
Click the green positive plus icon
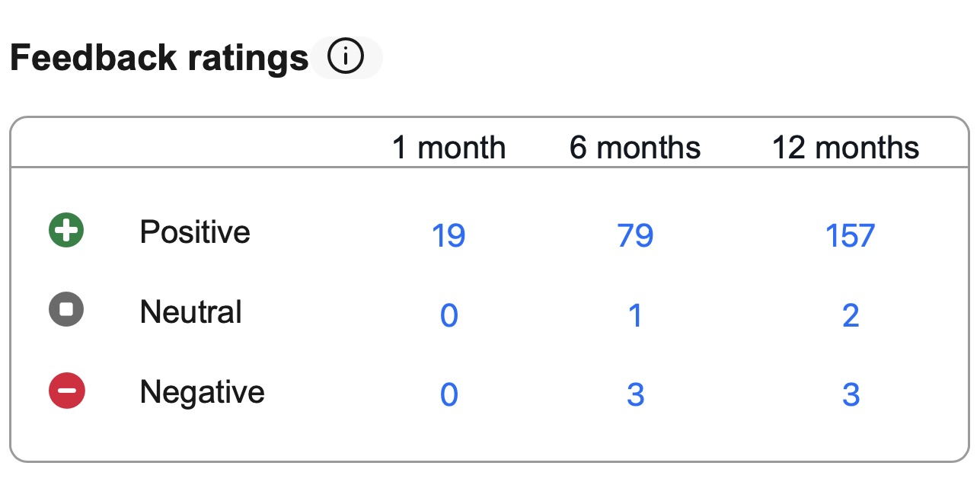point(66,230)
